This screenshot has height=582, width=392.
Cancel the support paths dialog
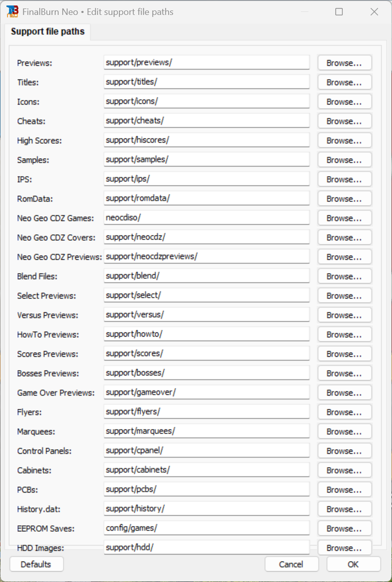292,564
